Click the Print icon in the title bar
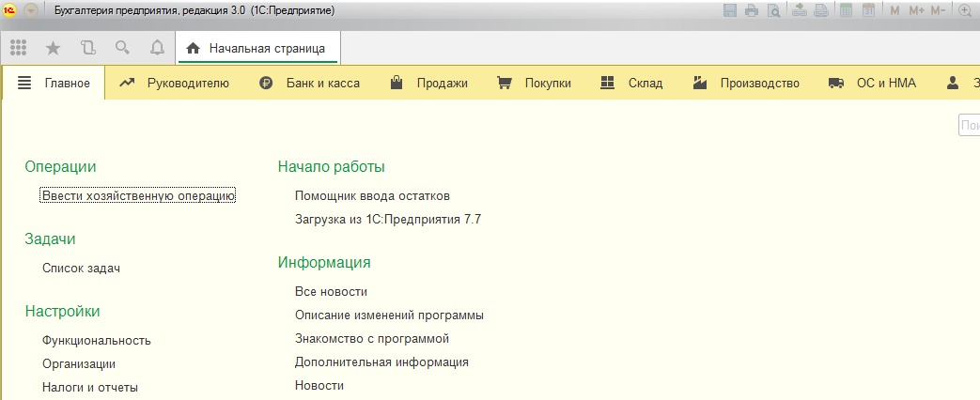The height and width of the screenshot is (400, 980). coord(752,10)
